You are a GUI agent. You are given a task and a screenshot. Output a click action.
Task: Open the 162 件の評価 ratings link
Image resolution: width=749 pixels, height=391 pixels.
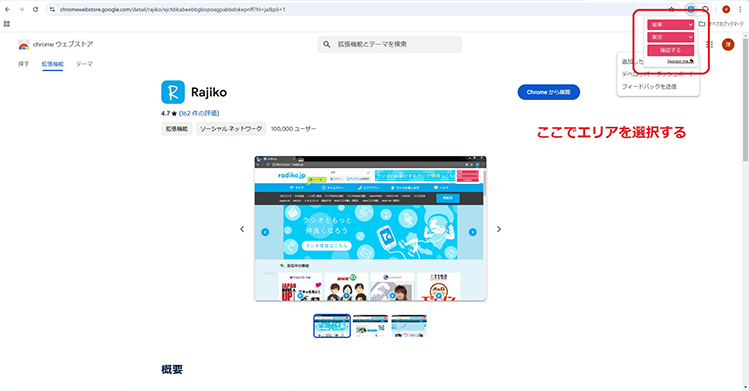coord(199,113)
